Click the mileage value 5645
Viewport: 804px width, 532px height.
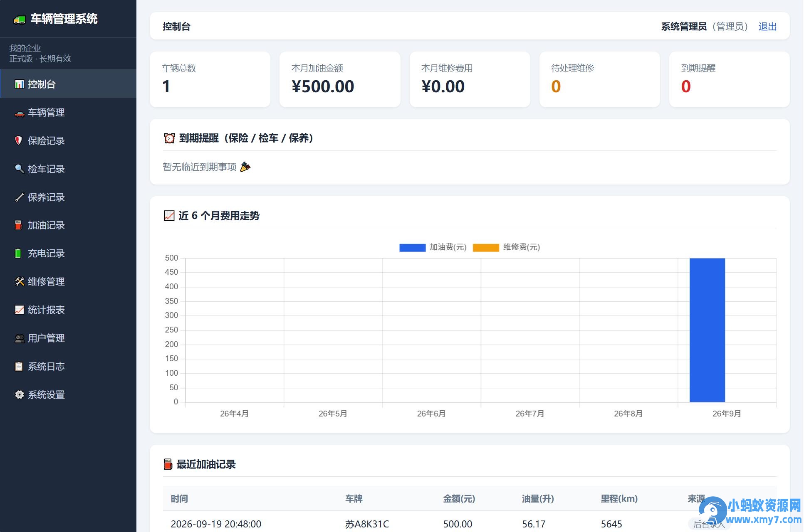[611, 524]
